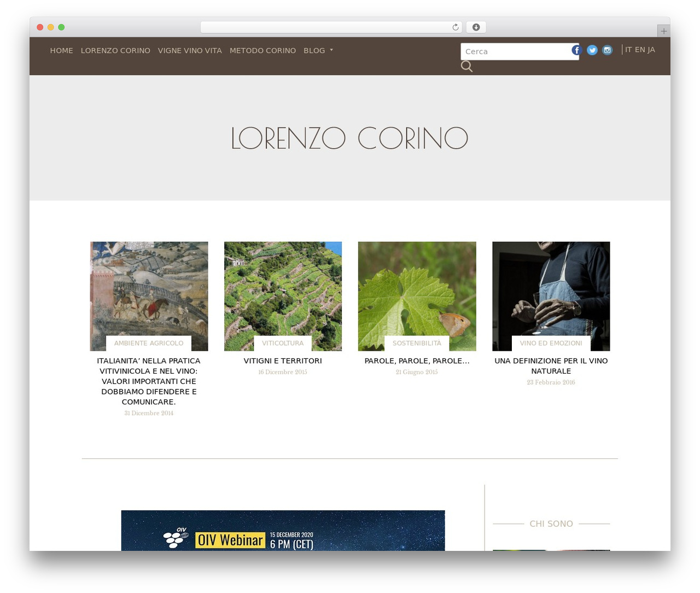
Task: Maximize the window with the green button
Action: (61, 27)
